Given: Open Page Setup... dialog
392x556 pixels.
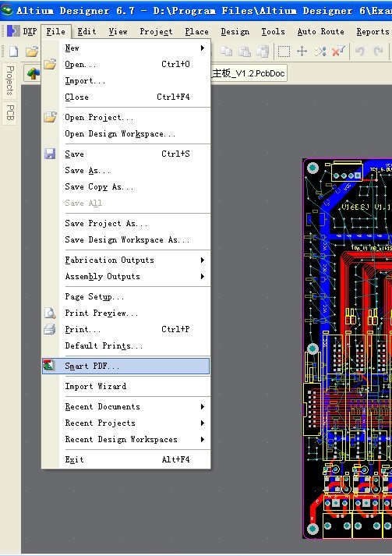Looking at the screenshot, I should coord(125,296).
